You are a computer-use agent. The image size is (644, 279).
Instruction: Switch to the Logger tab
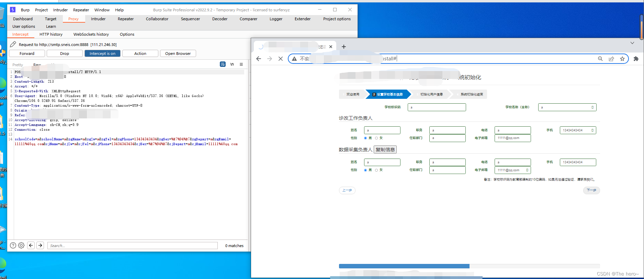tap(276, 19)
